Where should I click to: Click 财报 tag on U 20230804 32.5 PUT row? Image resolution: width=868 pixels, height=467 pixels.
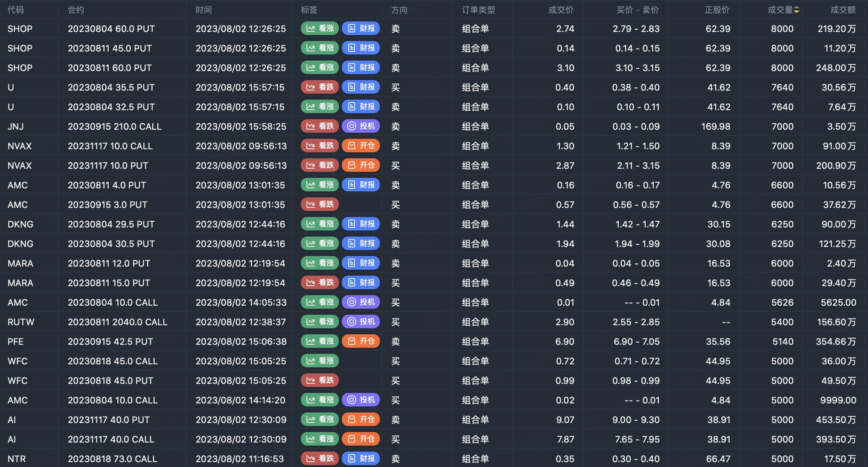click(x=361, y=107)
